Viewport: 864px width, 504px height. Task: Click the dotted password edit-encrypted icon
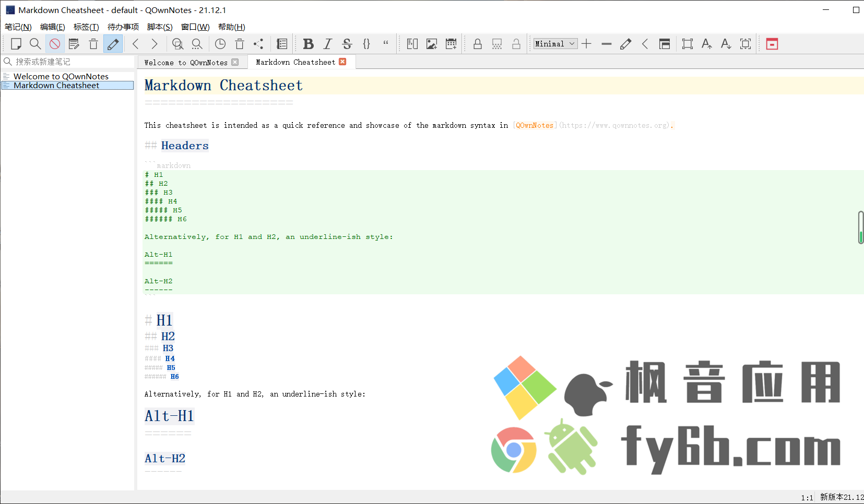coord(497,44)
